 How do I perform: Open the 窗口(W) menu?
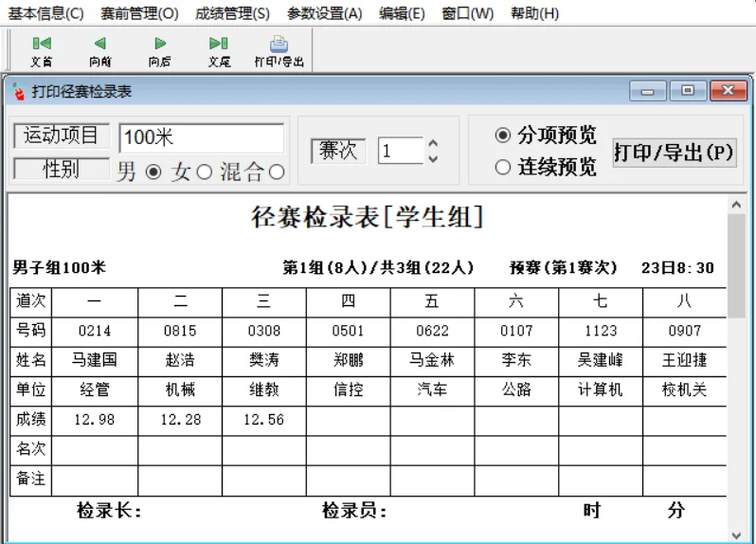[x=468, y=13]
